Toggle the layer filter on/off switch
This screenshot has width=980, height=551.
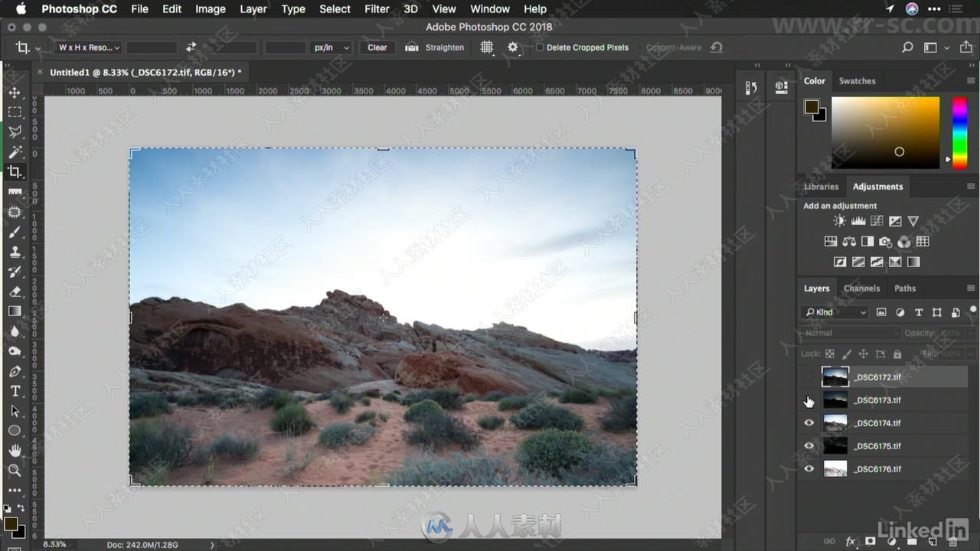(972, 311)
